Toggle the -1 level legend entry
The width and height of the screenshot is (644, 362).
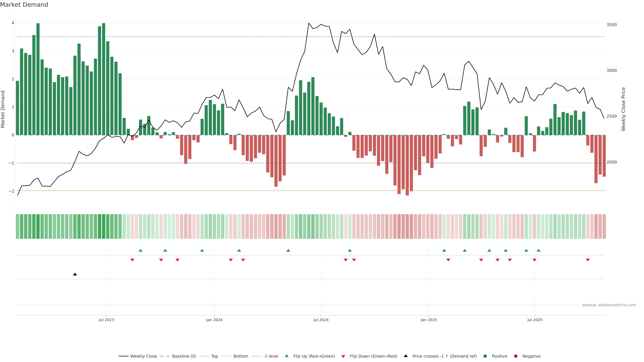point(271,356)
